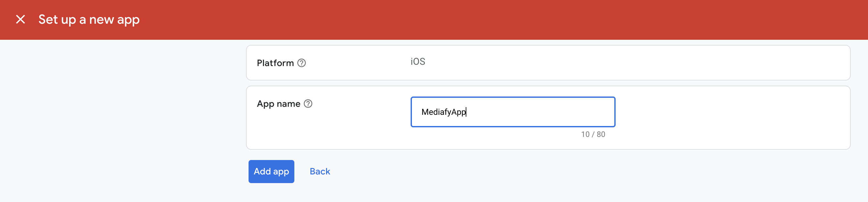Close the Set up a new app dialog
This screenshot has width=868, height=202.
20,20
